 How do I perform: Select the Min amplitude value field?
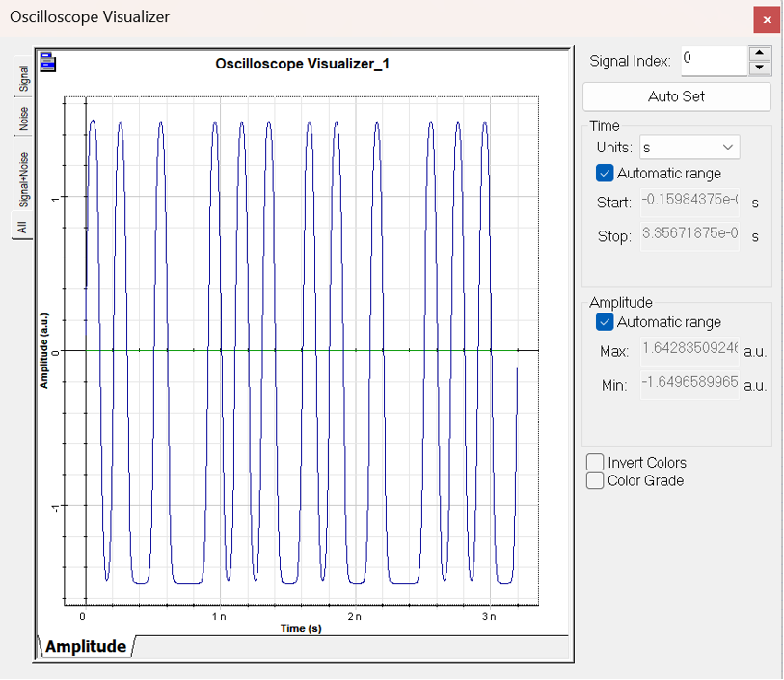pos(689,385)
